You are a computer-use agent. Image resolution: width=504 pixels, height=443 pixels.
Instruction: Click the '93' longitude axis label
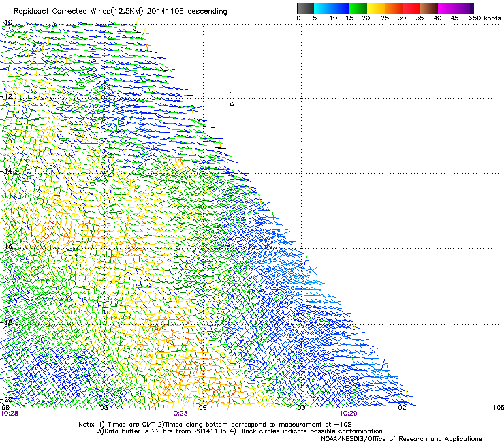click(x=104, y=408)
